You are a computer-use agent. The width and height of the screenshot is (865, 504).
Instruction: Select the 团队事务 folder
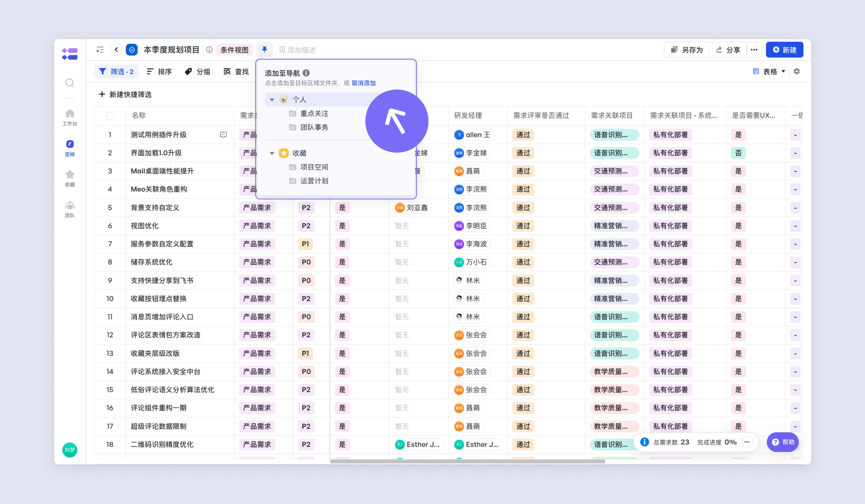click(x=309, y=127)
